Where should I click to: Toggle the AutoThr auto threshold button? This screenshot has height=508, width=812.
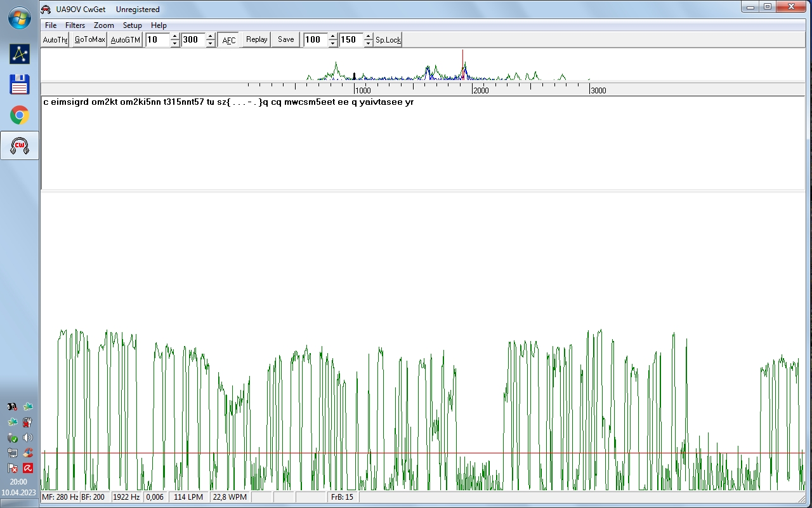point(55,40)
